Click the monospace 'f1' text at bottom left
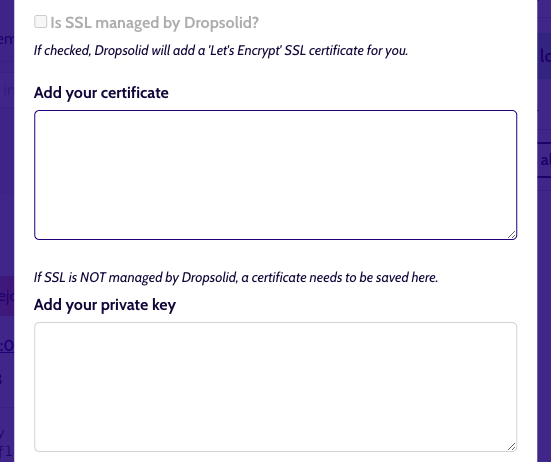551x462 pixels. pyautogui.click(x=7, y=450)
